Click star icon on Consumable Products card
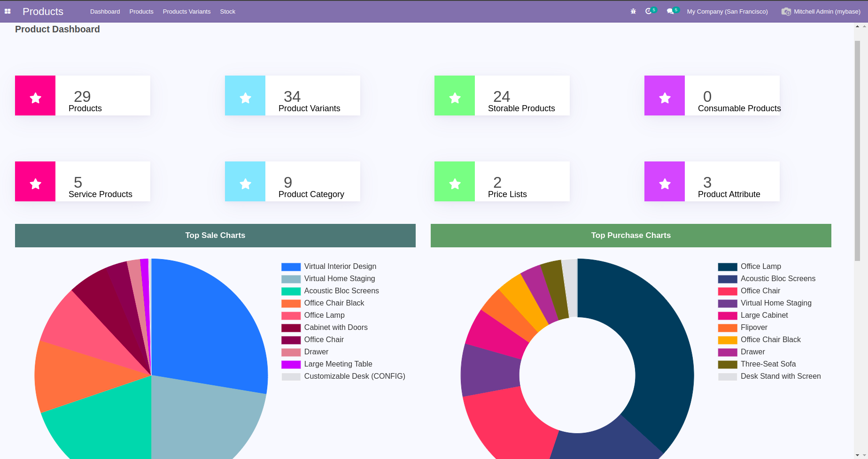868x459 pixels. click(665, 98)
